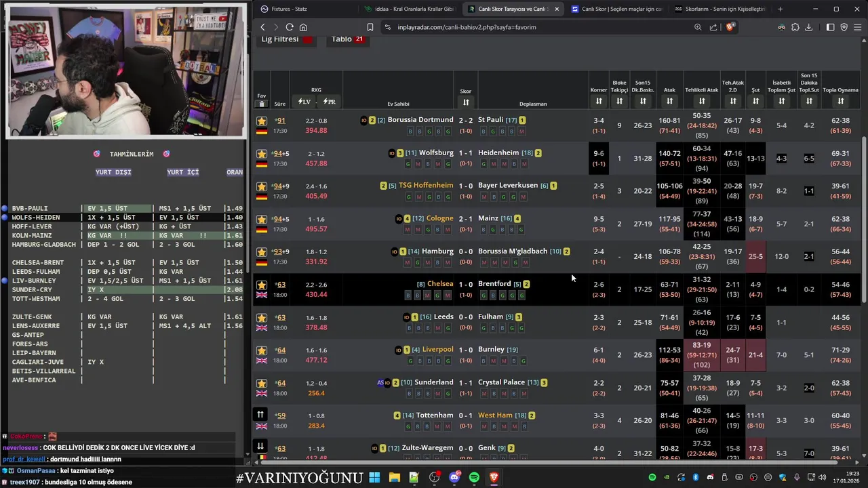Sort table by Skor column
Viewport: 868px width, 488px height.
tap(466, 102)
